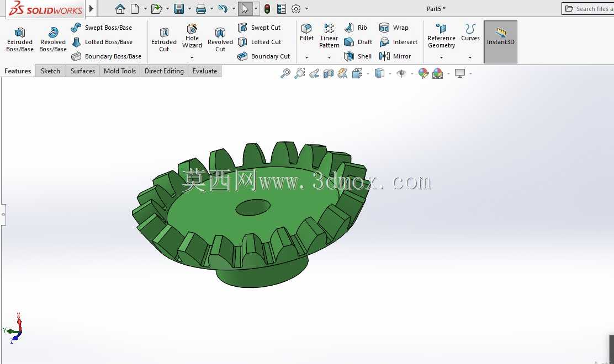Expand the Options gear dropdown arrow
Image resolution: width=614 pixels, height=364 pixels.
coord(306,9)
